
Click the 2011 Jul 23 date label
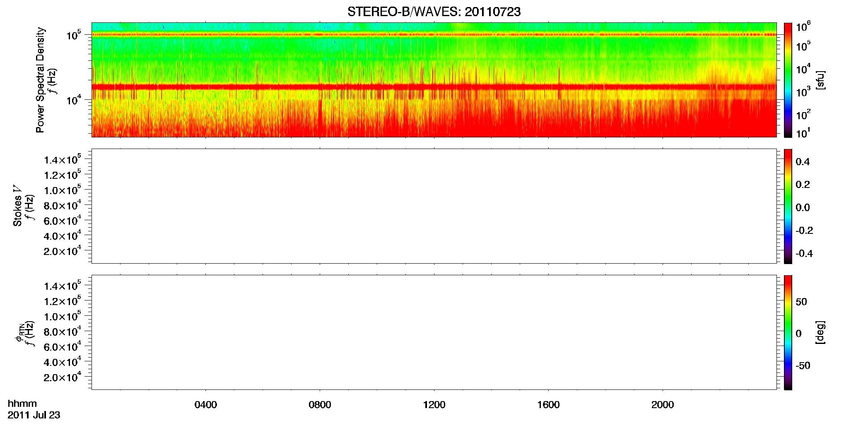tap(34, 415)
